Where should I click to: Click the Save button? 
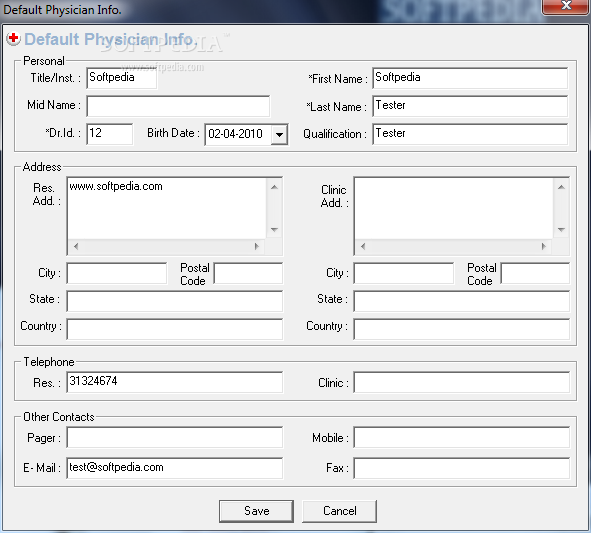pyautogui.click(x=256, y=511)
